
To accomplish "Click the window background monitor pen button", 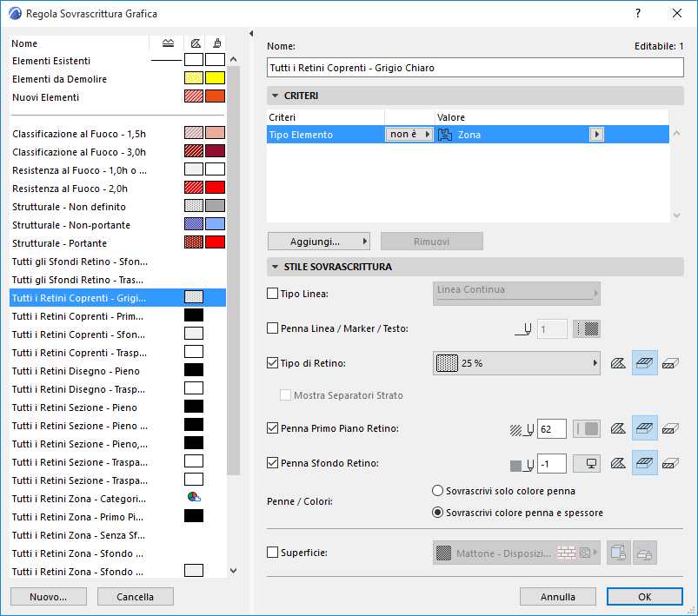I will tap(586, 464).
